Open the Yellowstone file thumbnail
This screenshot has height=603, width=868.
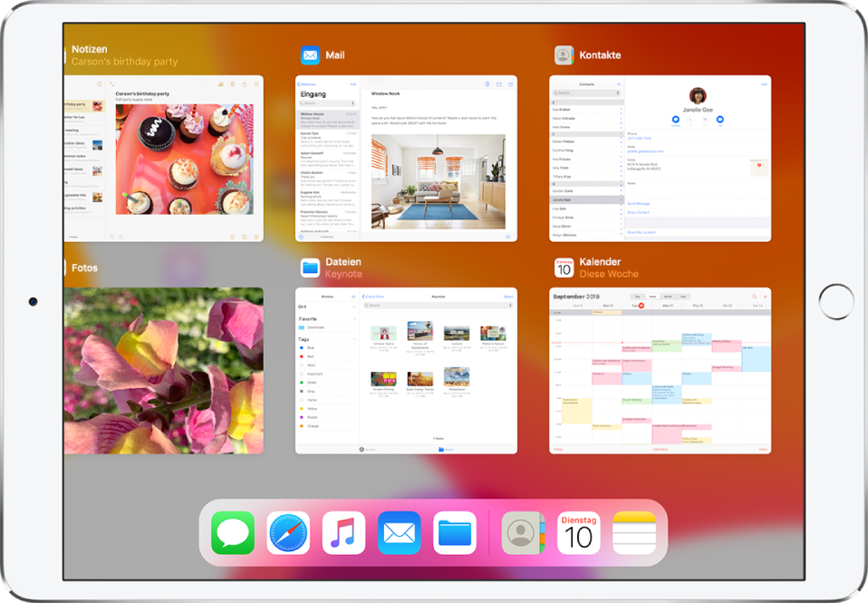click(457, 375)
